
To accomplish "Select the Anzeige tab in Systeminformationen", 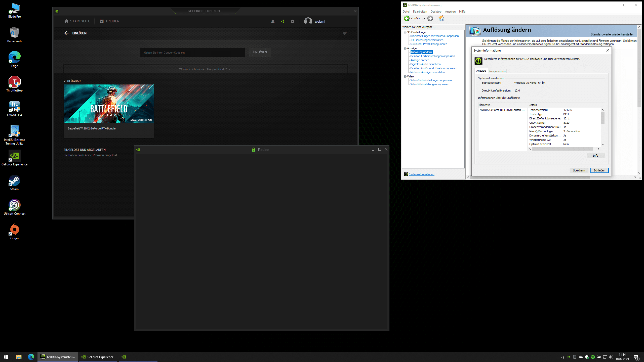I will tap(481, 71).
